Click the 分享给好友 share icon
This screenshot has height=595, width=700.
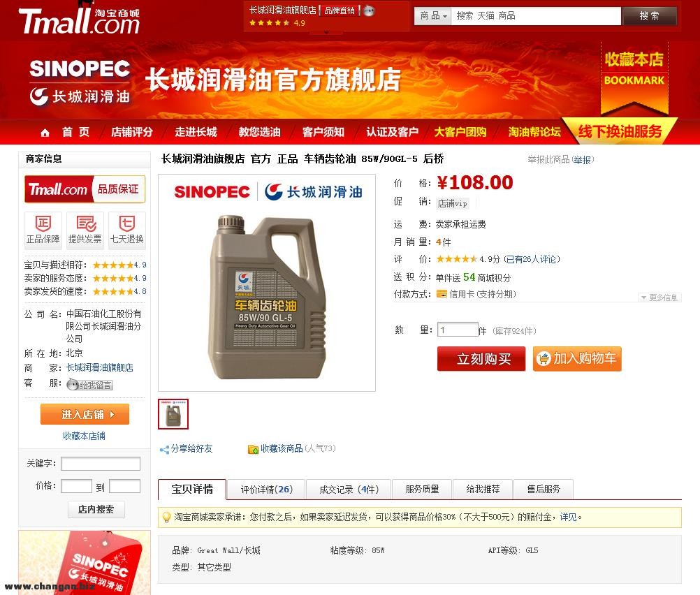point(164,450)
